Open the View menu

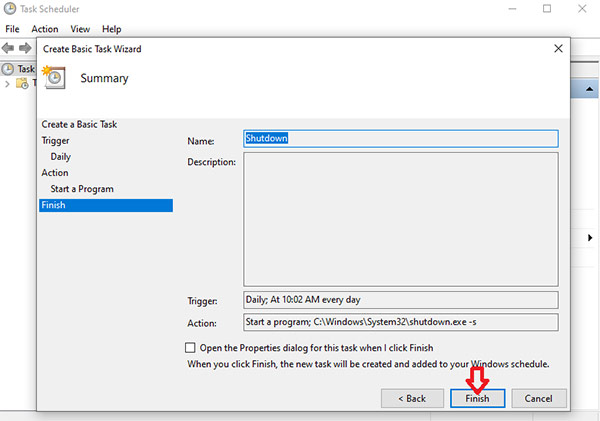tap(80, 29)
